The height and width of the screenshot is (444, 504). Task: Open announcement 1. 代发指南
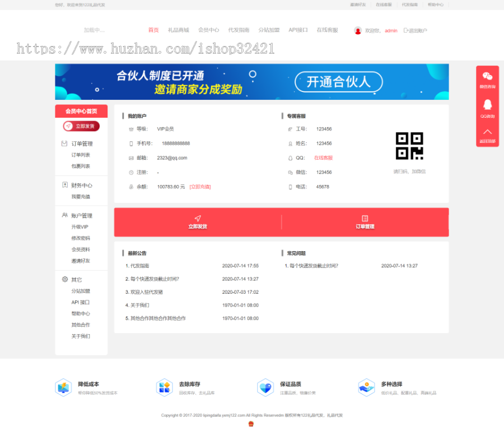tap(137, 266)
